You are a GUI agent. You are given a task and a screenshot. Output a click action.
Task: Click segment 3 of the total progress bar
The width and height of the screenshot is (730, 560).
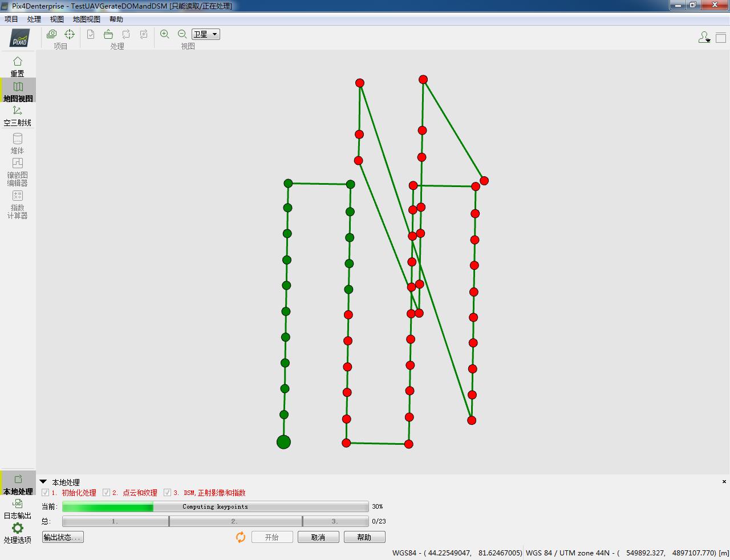point(335,521)
